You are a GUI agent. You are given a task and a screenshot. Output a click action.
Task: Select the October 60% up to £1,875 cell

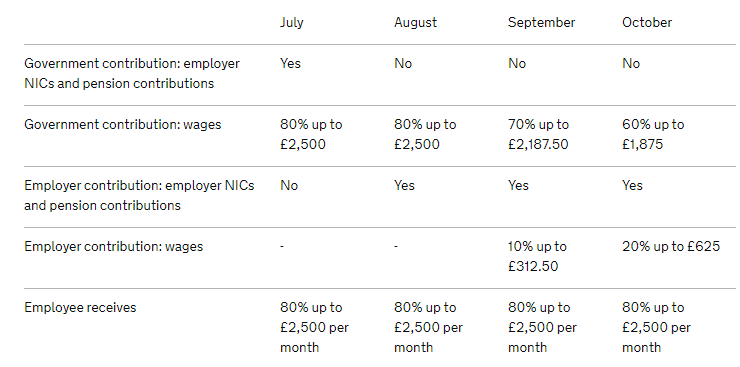pos(653,134)
